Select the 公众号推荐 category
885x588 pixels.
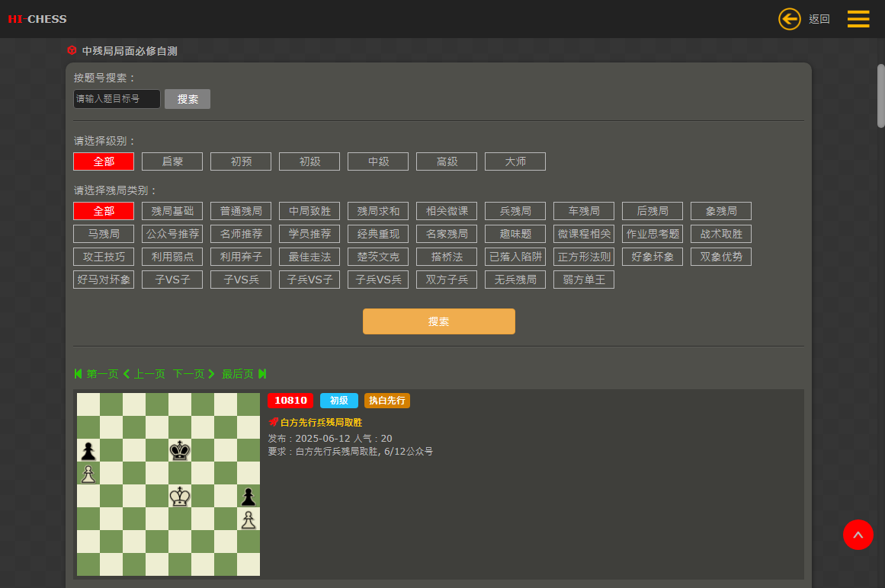click(172, 234)
